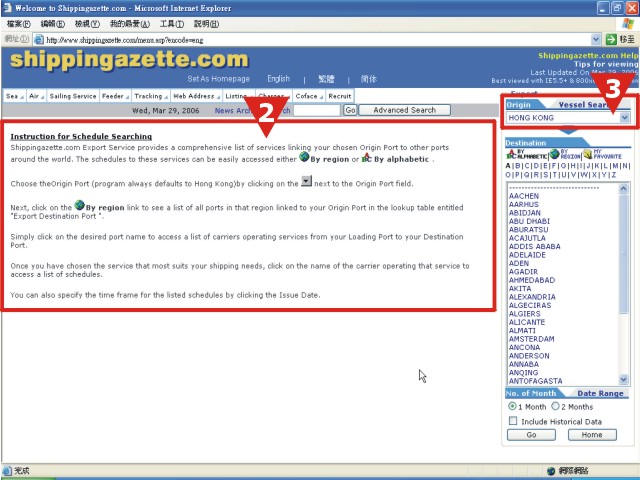Select AMSTERDAM in the destination list
The height and width of the screenshot is (480, 640).
531,339
